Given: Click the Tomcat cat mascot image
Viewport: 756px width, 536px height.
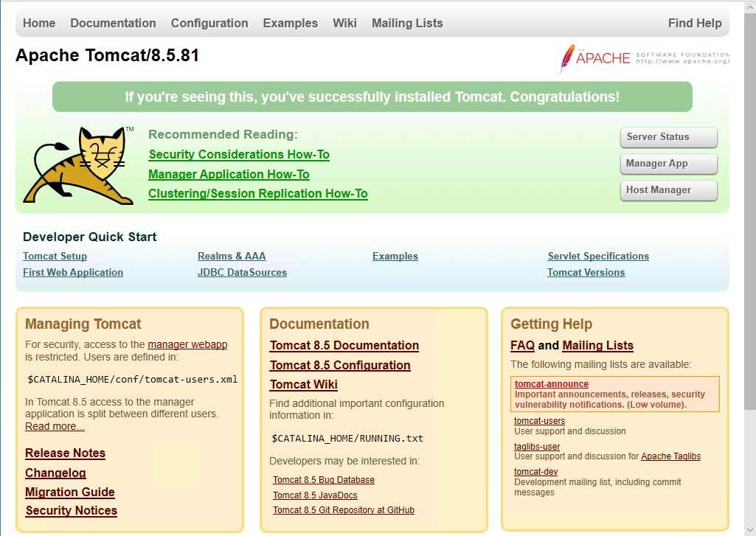Looking at the screenshot, I should (x=79, y=165).
